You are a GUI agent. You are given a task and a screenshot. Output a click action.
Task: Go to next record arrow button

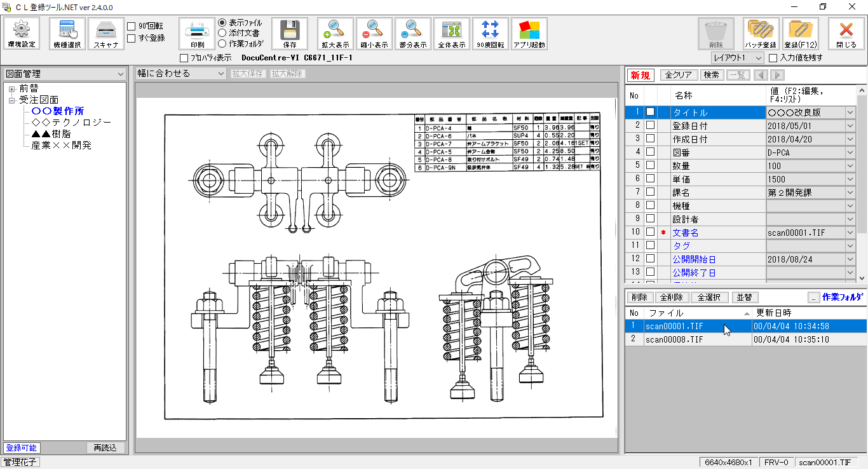point(776,75)
